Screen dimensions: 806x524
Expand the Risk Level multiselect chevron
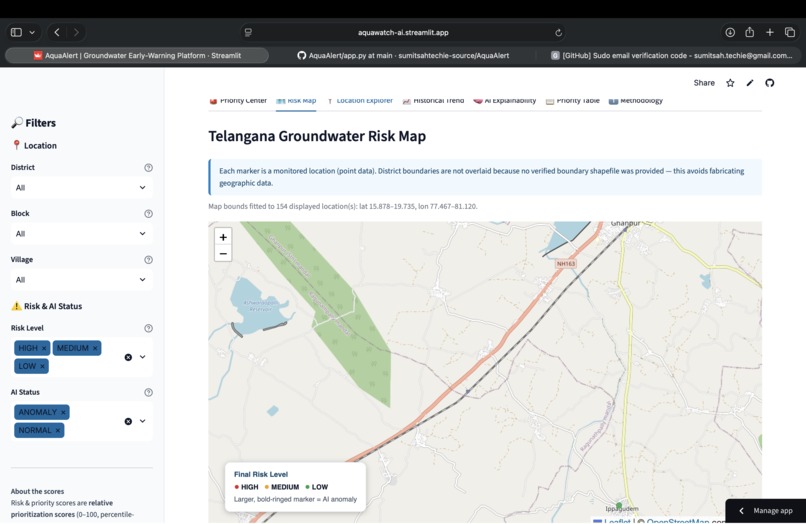point(142,357)
